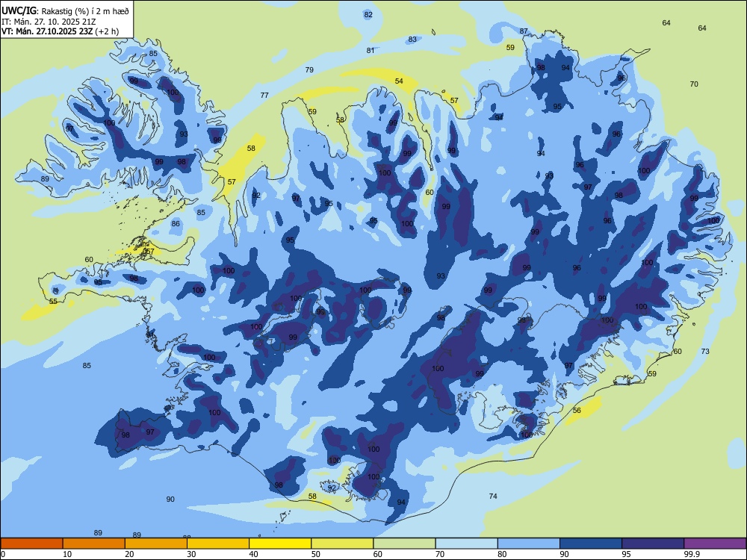Click the humidity value '54' in the yellow band

coord(399,81)
